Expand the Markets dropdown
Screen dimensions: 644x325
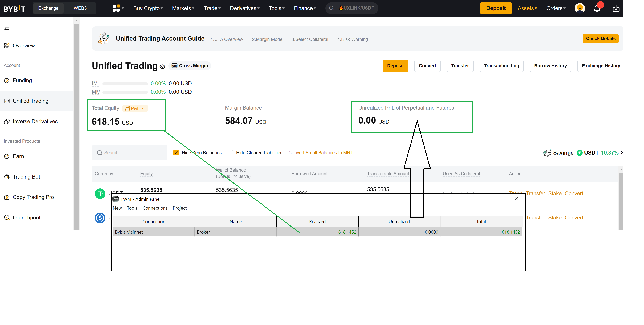pos(183,8)
